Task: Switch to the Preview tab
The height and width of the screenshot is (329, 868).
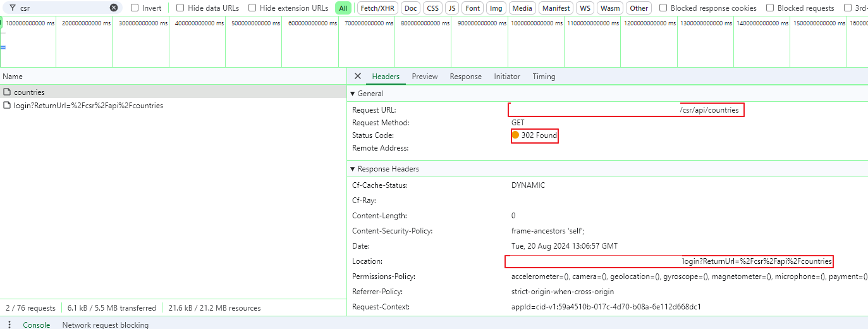Action: tap(425, 77)
